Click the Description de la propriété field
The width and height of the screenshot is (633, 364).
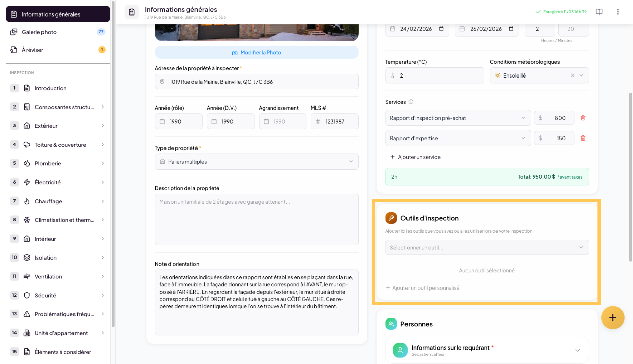(x=257, y=219)
